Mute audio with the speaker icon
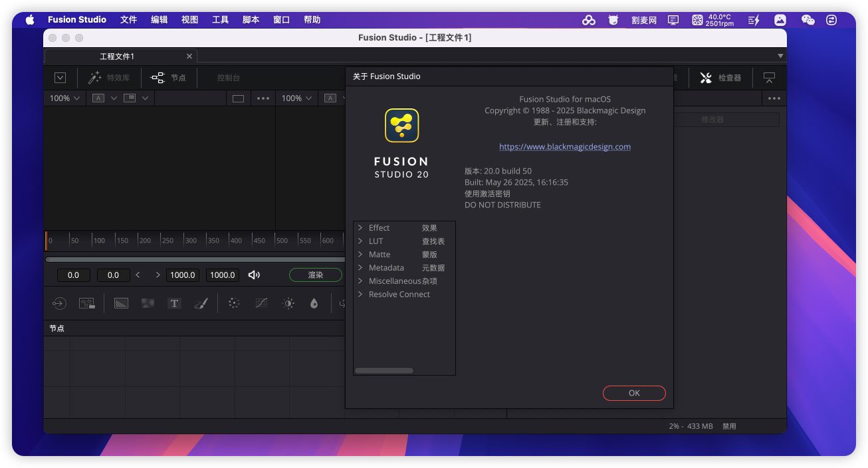The height and width of the screenshot is (468, 868). (254, 275)
